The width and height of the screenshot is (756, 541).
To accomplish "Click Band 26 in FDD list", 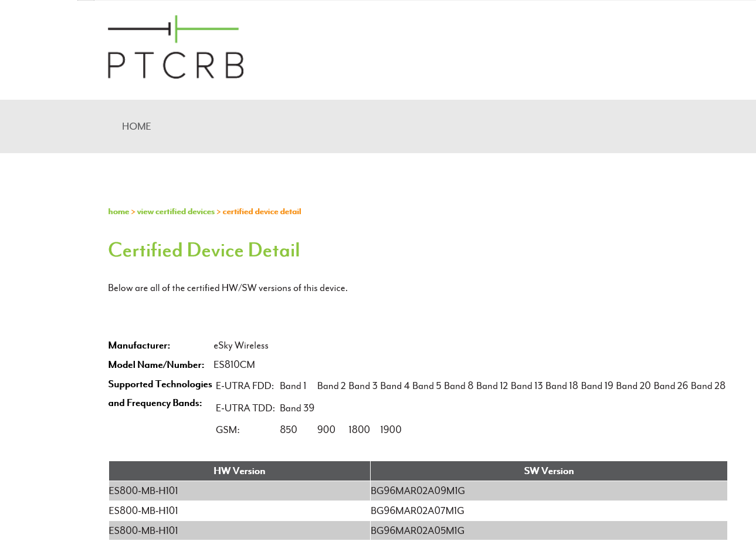I will (x=671, y=386).
